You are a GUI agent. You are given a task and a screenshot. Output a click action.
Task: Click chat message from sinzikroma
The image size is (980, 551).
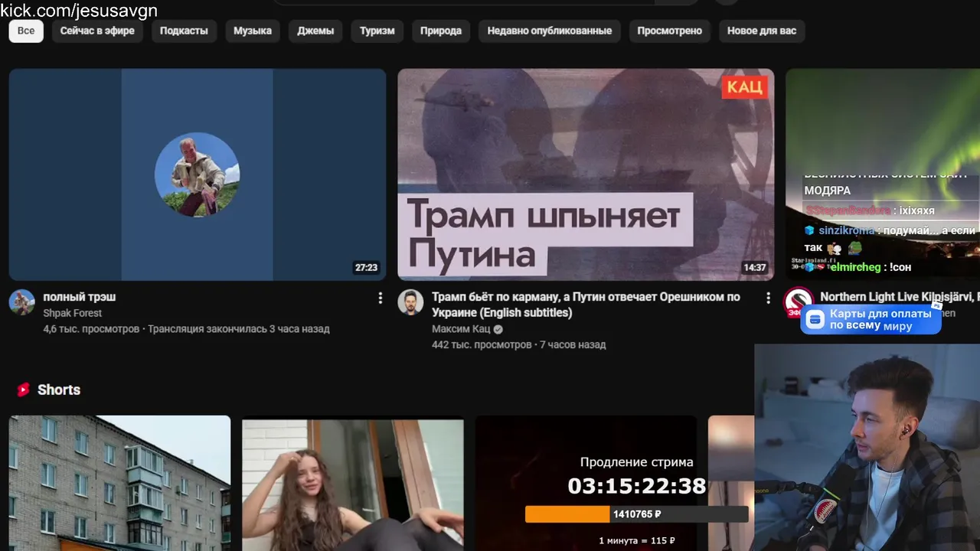[x=890, y=239]
